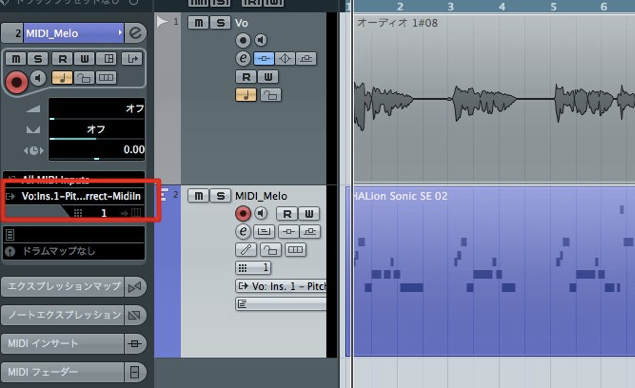Toggle record enable in inspector
Viewport: 635px width, 388px height.
point(17,82)
